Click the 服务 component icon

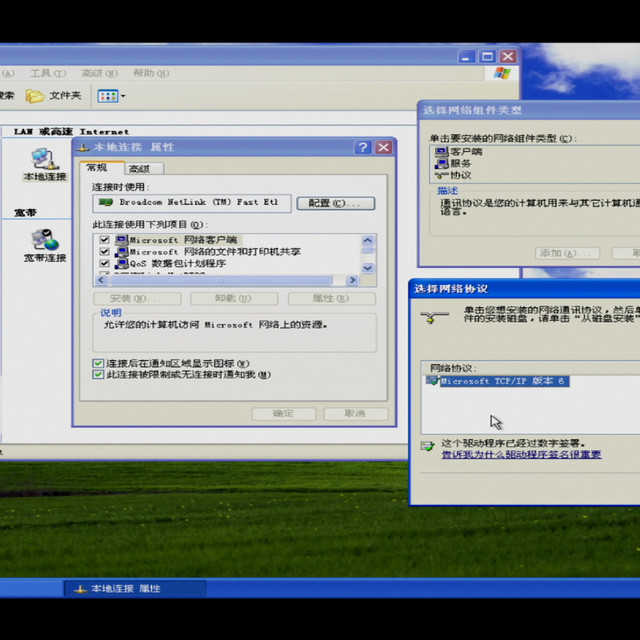click(441, 164)
